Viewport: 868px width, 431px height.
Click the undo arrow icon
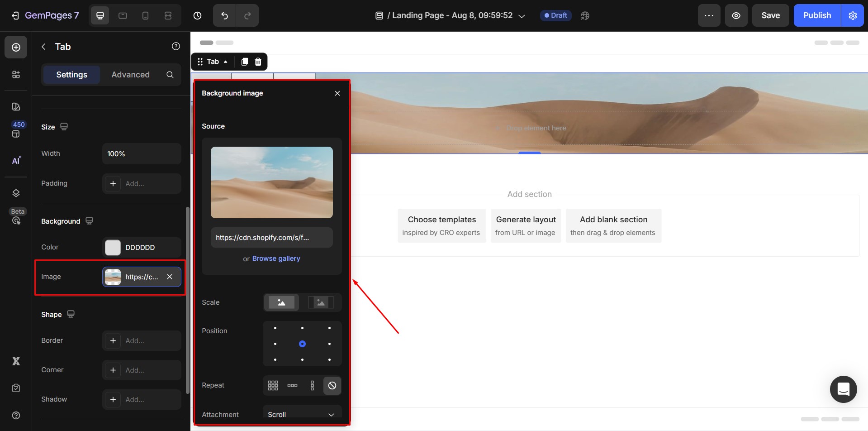tap(224, 15)
